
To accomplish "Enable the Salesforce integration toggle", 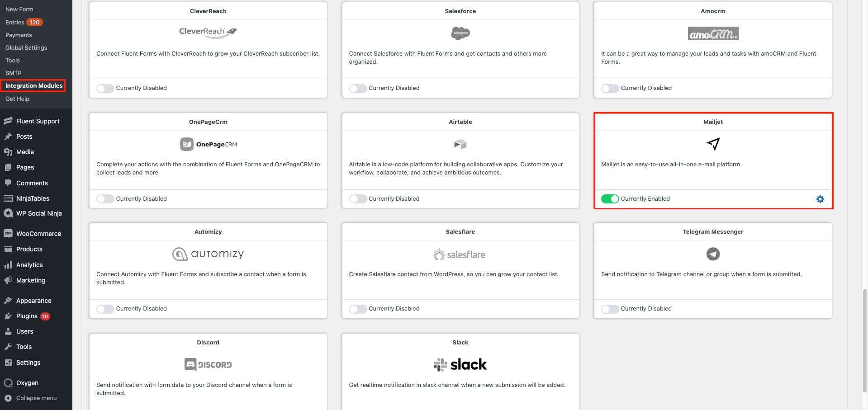I will click(358, 88).
